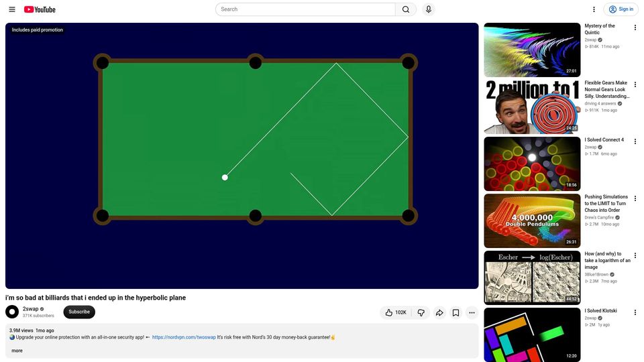Open options menu for I Solved Klotski
The image size is (644, 362).
pyautogui.click(x=635, y=312)
